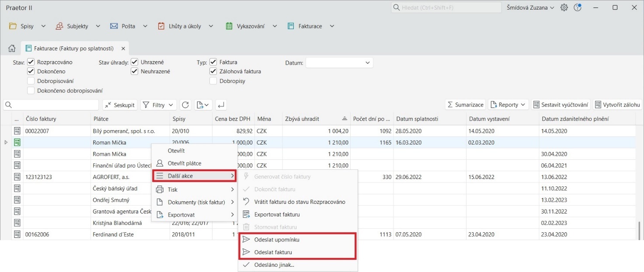Click the Hledat global search field
This screenshot has width=644, height=272.
(x=446, y=8)
